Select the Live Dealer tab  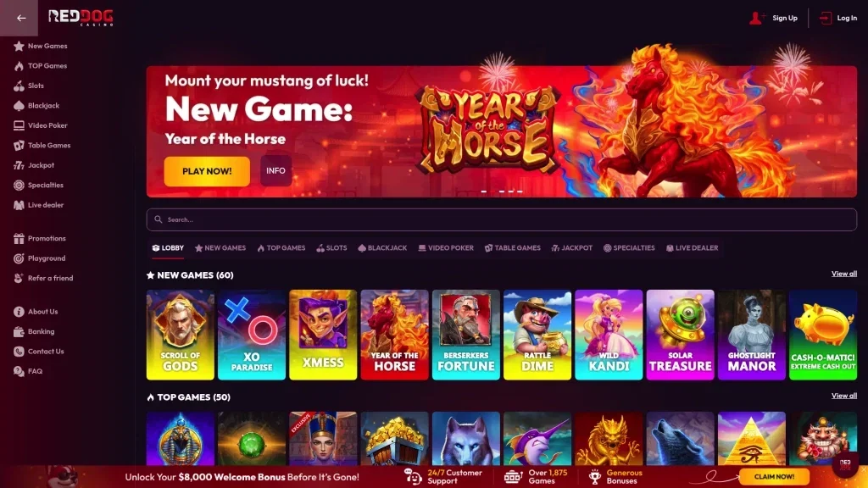pyautogui.click(x=692, y=248)
